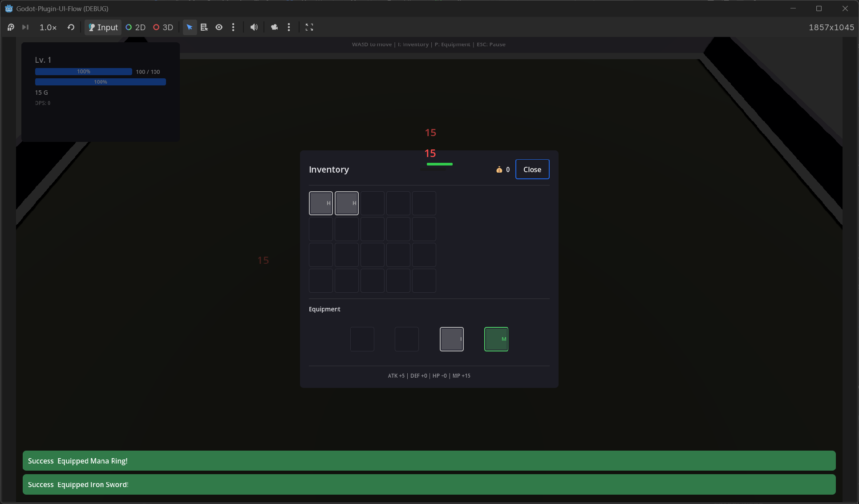Minimize the Godot debug window
The height and width of the screenshot is (504, 859).
point(793,8)
